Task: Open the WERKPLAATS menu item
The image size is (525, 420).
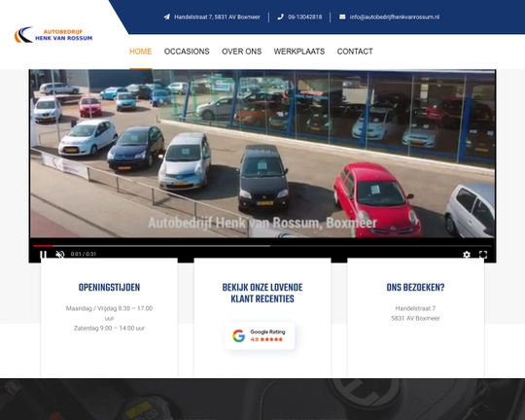Action: pos(299,52)
